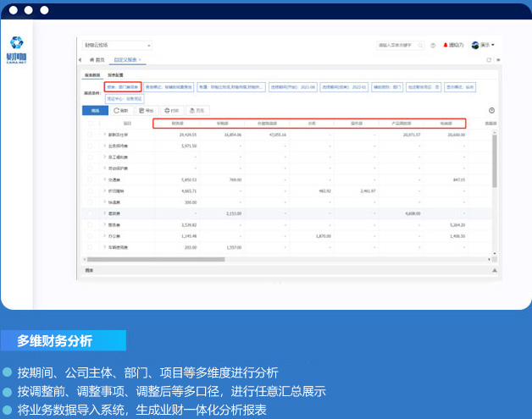Go to the 首页 tab
This screenshot has width=532, height=419.
pos(97,59)
